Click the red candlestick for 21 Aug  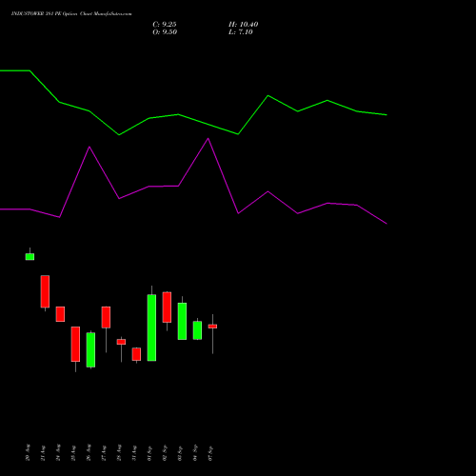pos(45,291)
